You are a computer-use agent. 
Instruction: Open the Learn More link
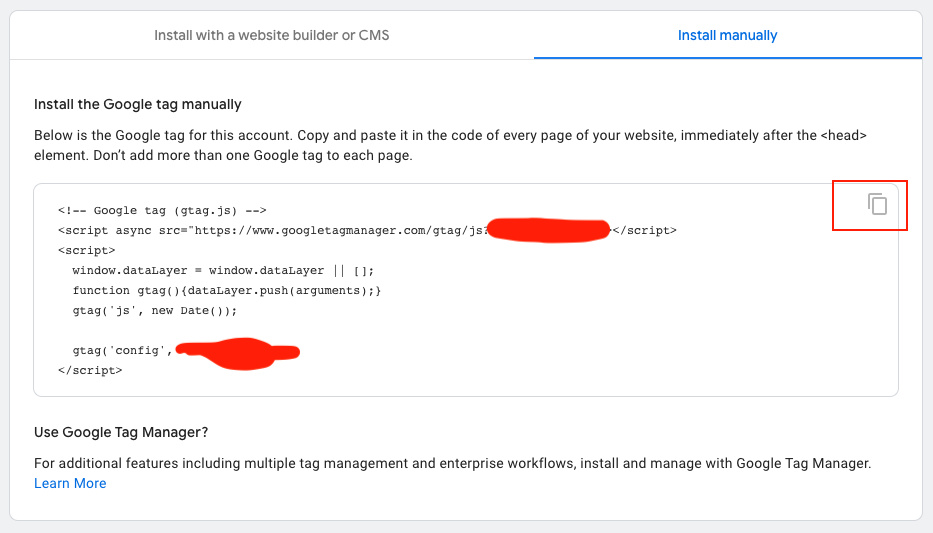pos(70,483)
